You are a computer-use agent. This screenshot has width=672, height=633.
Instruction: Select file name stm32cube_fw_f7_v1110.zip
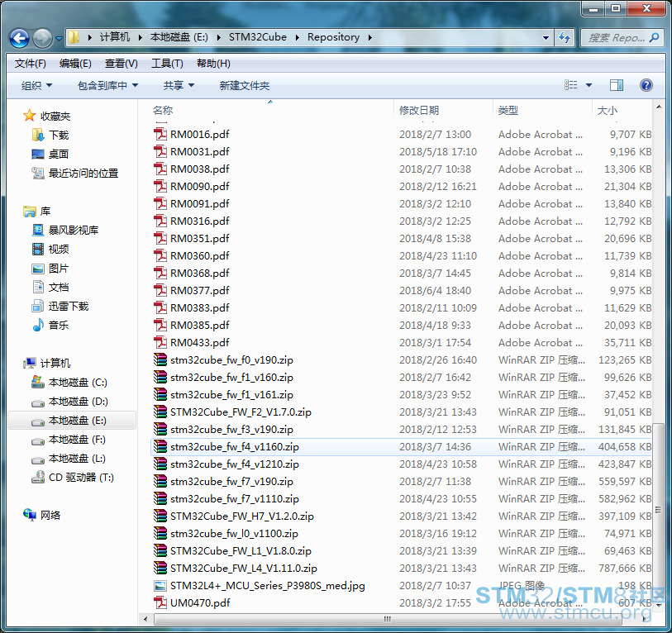235,499
